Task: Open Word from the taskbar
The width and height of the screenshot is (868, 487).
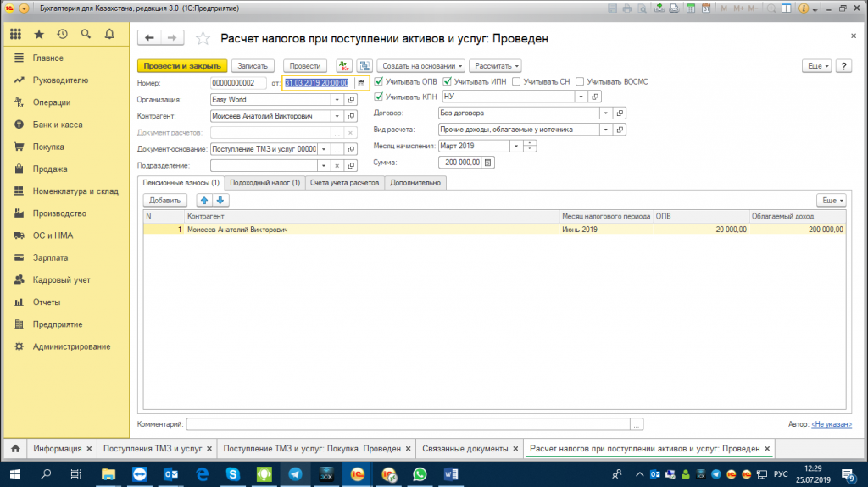Action: pyautogui.click(x=451, y=474)
